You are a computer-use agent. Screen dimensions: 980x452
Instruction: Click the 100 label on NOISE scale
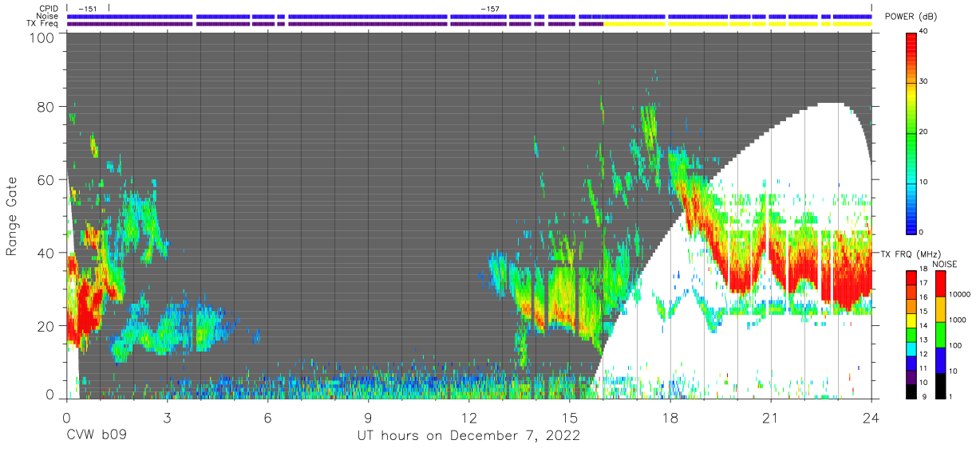(955, 345)
